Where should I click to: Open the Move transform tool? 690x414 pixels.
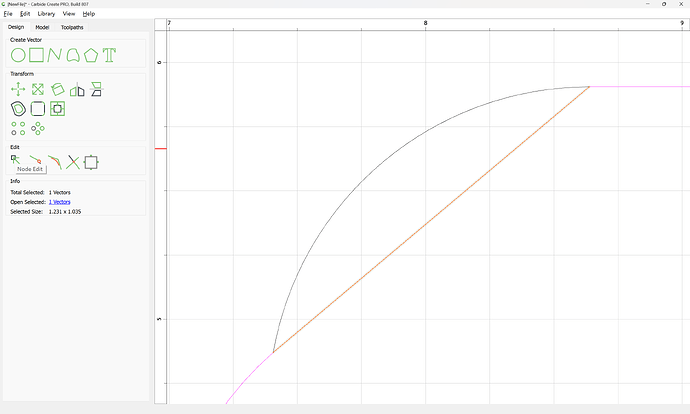point(18,90)
